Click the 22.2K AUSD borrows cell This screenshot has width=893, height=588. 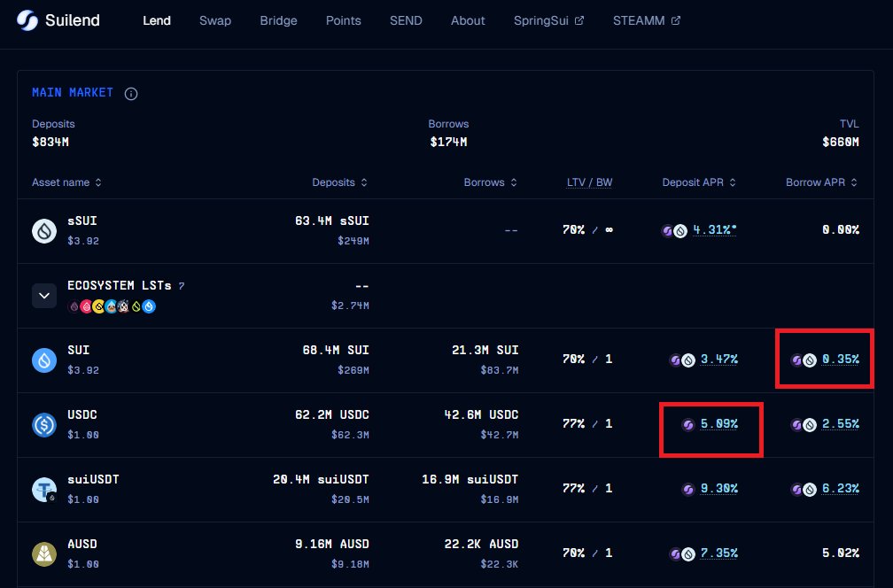click(481, 544)
